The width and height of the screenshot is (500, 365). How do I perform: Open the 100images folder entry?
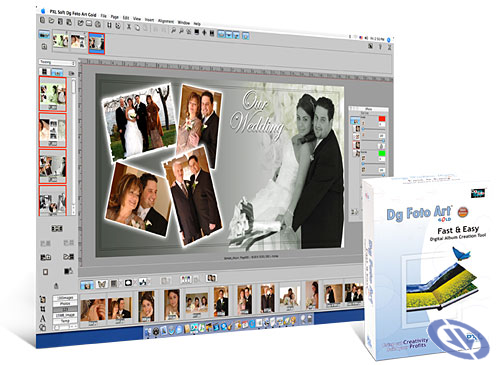[65, 298]
